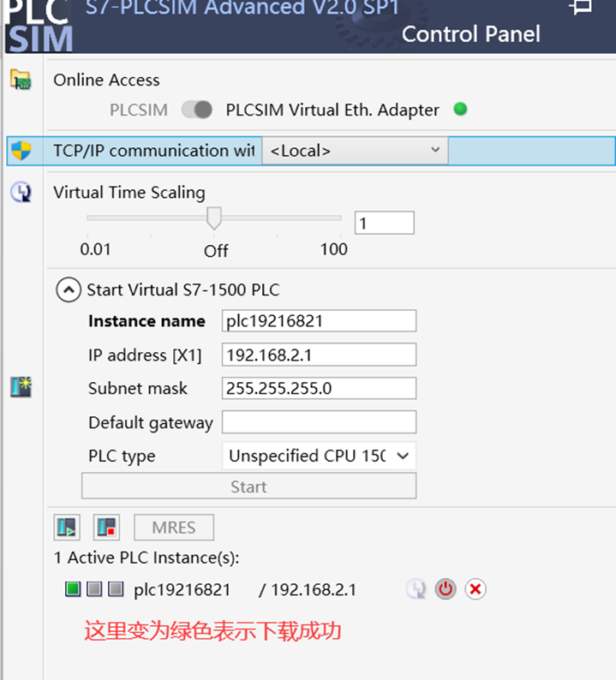Click the run PLC instance icon button

[x=67, y=528]
